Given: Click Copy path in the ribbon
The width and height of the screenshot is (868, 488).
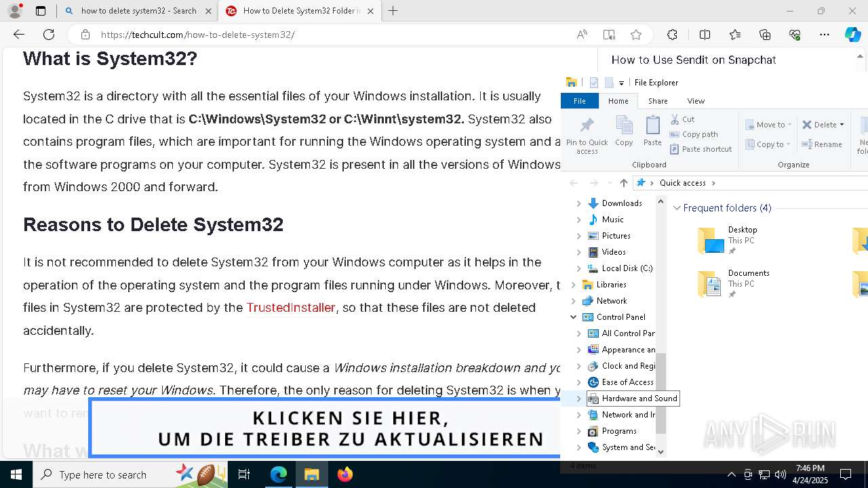Looking at the screenshot, I should pyautogui.click(x=694, y=134).
